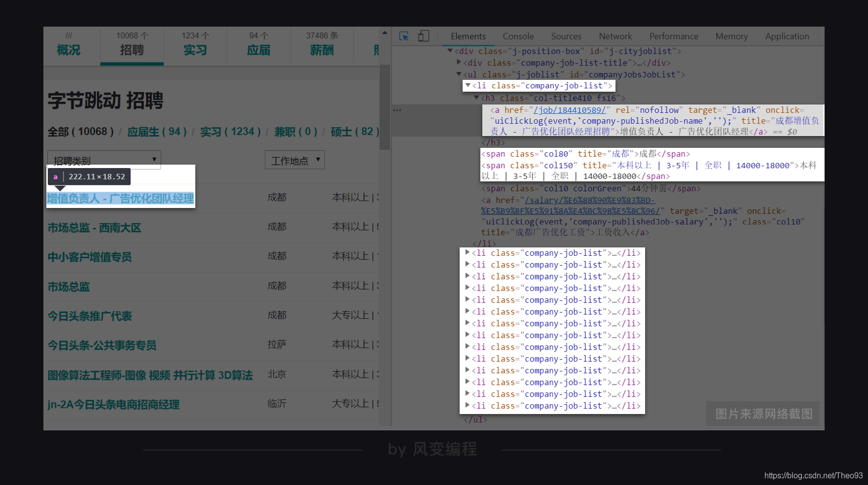Viewport: 868px width, 485px height.
Task: Select the span col150 本科以上 node
Action: [650, 171]
